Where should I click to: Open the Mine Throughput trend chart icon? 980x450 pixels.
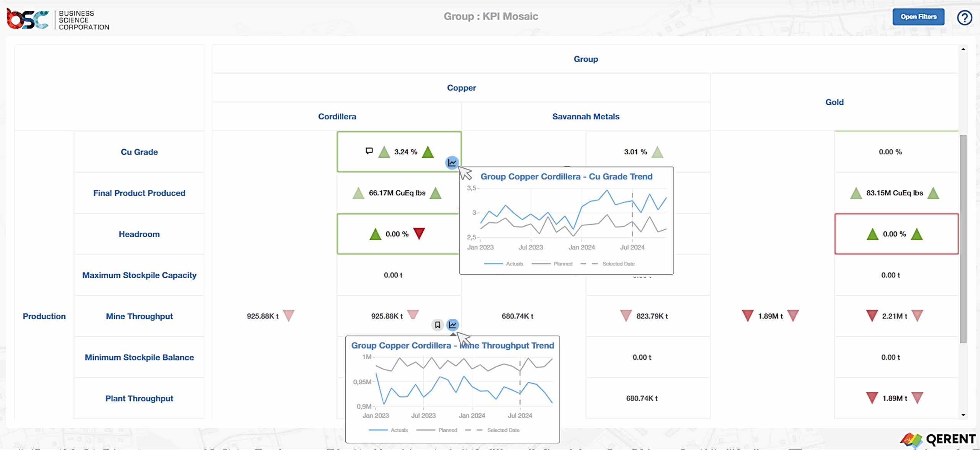[x=453, y=325]
